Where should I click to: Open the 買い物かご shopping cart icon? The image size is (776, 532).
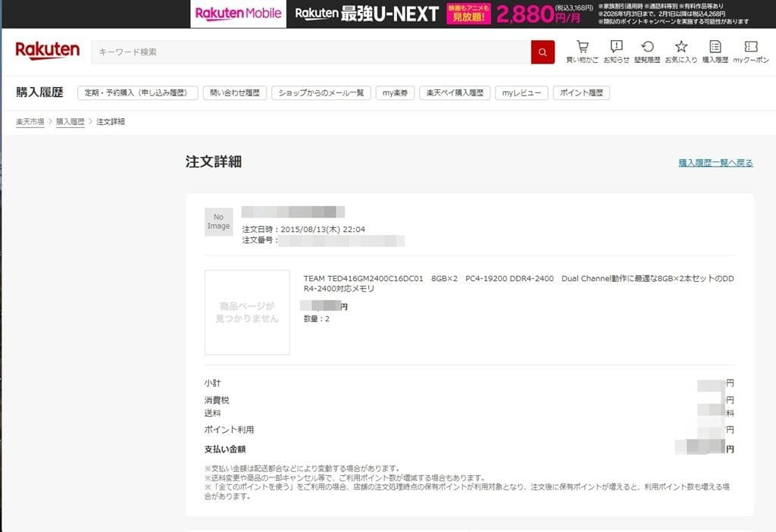click(x=582, y=50)
